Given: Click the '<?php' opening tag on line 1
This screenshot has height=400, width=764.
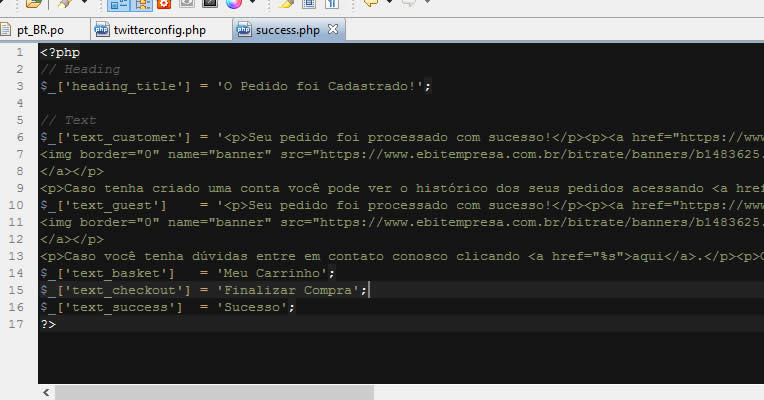Looking at the screenshot, I should point(60,52).
